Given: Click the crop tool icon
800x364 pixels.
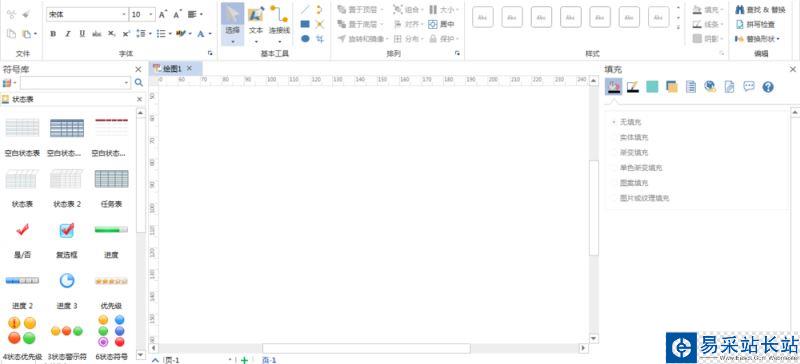Looking at the screenshot, I should 320,38.
